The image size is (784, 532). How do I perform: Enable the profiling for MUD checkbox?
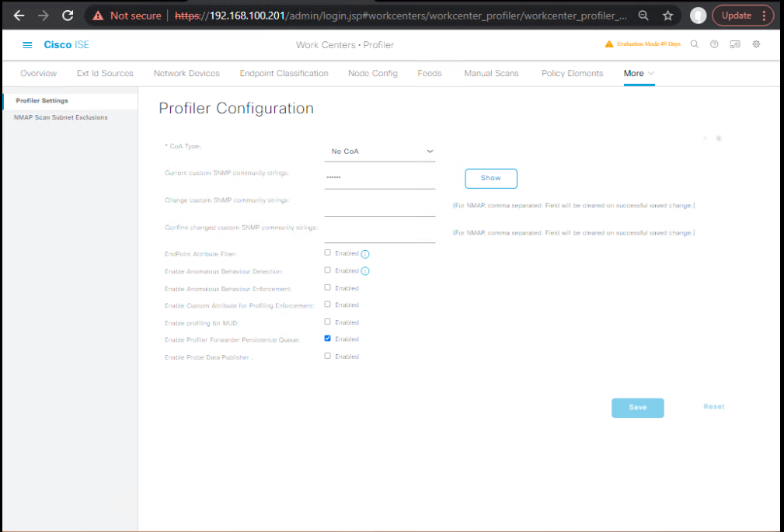coord(327,322)
